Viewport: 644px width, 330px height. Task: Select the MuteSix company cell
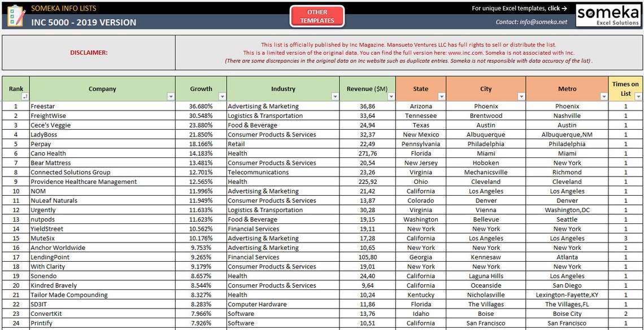tap(102, 238)
